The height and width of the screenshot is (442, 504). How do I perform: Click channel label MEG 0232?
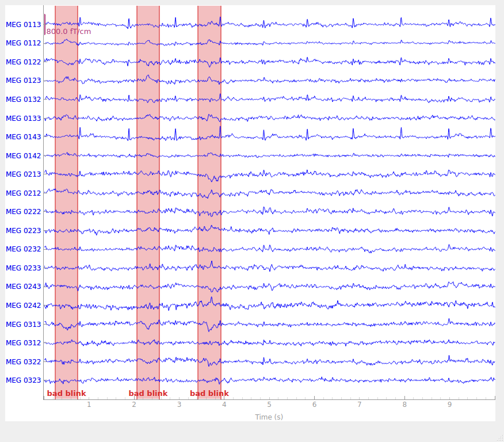pyautogui.click(x=24, y=249)
